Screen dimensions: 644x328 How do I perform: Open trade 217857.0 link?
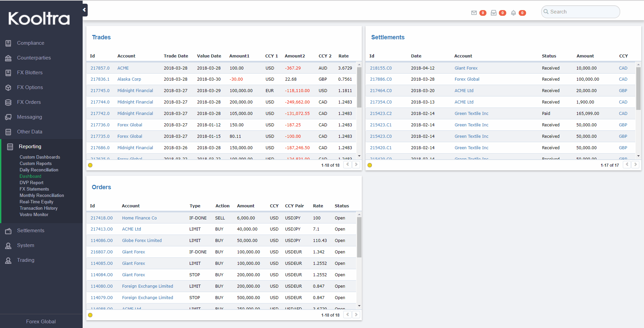100,68
